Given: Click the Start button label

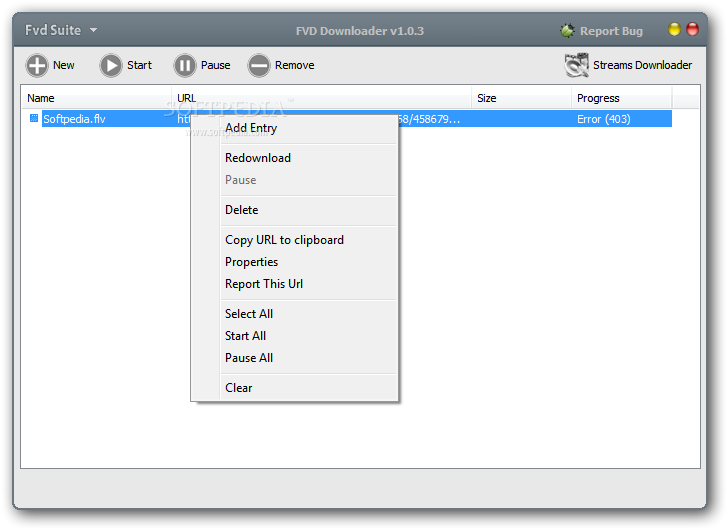Looking at the screenshot, I should [x=139, y=65].
